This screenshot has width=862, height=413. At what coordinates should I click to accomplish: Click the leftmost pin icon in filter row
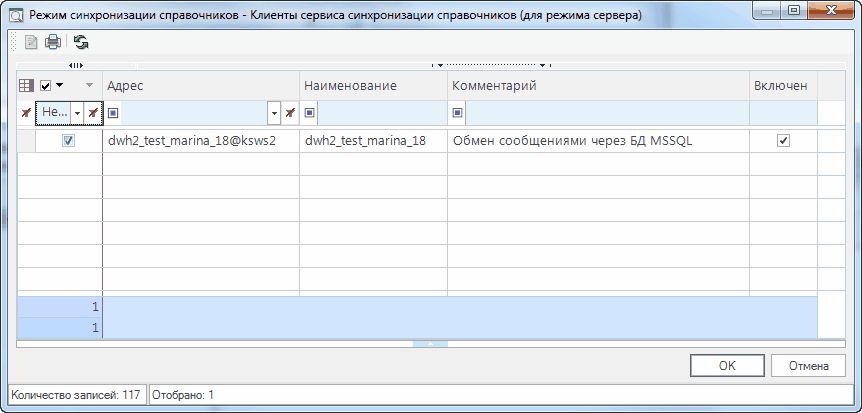[26, 112]
